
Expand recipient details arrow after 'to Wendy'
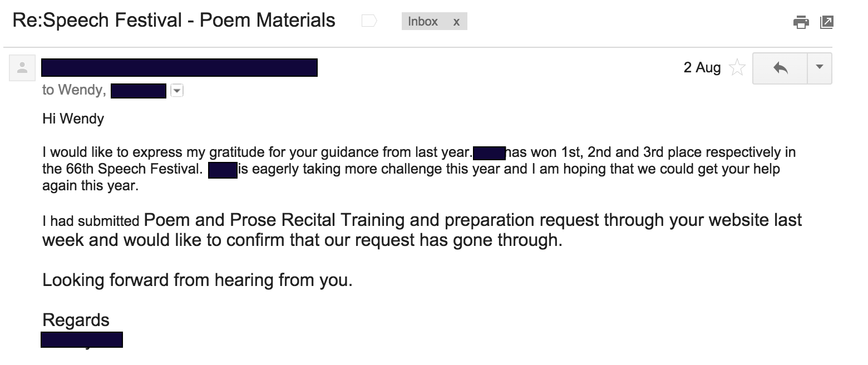pyautogui.click(x=177, y=90)
